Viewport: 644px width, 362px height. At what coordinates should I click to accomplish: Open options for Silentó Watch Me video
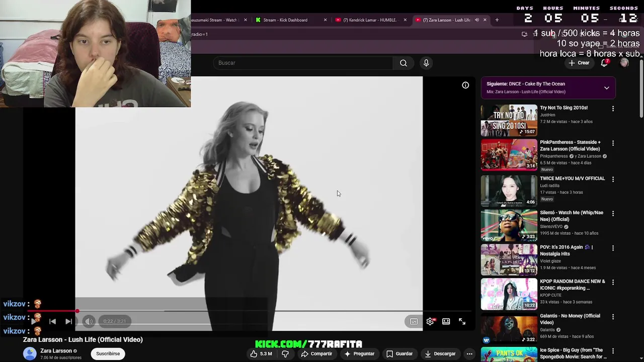pyautogui.click(x=613, y=214)
